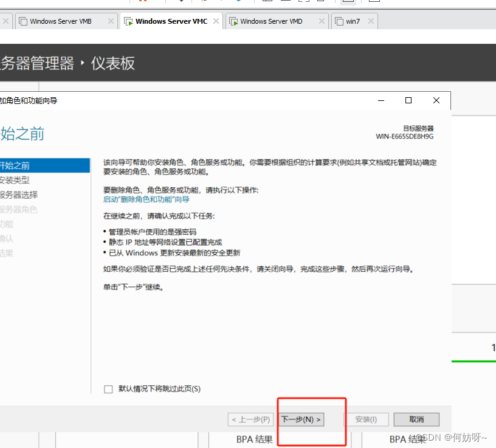Click the 下一步(N) button

tap(301, 419)
